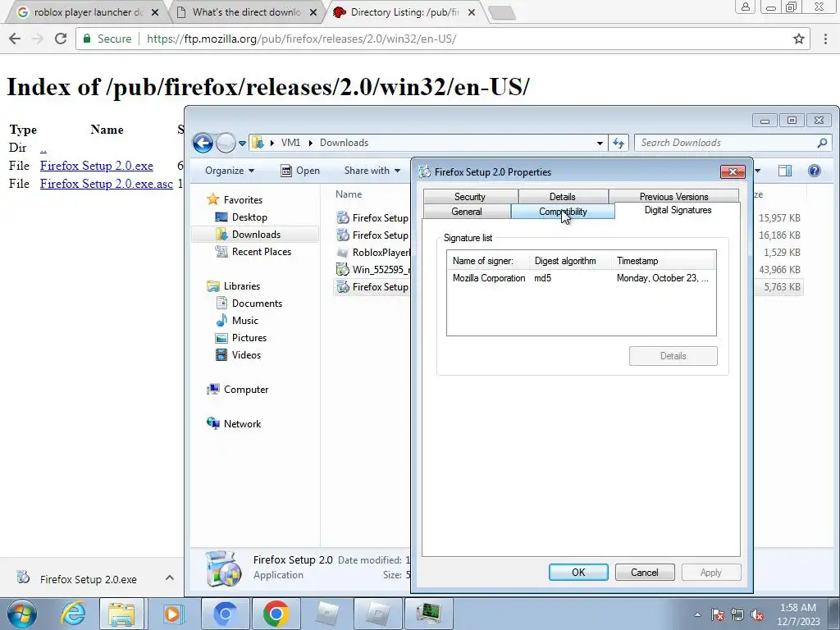
Task: Click OK in the Properties dialog
Action: click(578, 572)
